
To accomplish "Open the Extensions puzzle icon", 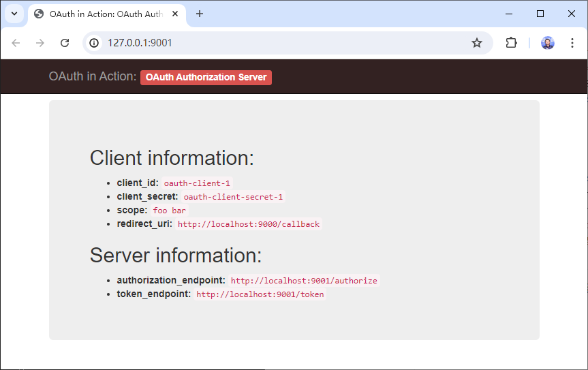I will tap(511, 43).
